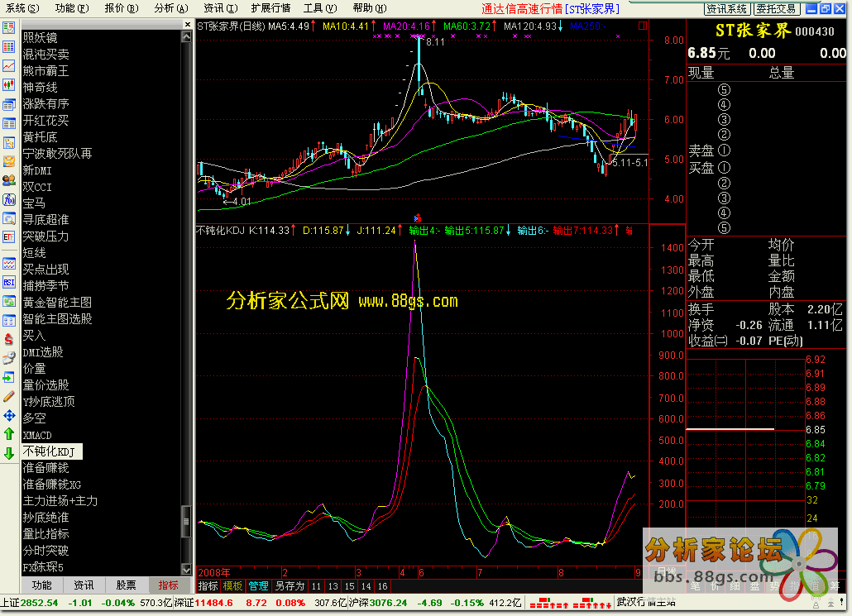This screenshot has width=852, height=616.
Task: Click the blue table grid icon near toolbar top
Action: [x=9, y=46]
